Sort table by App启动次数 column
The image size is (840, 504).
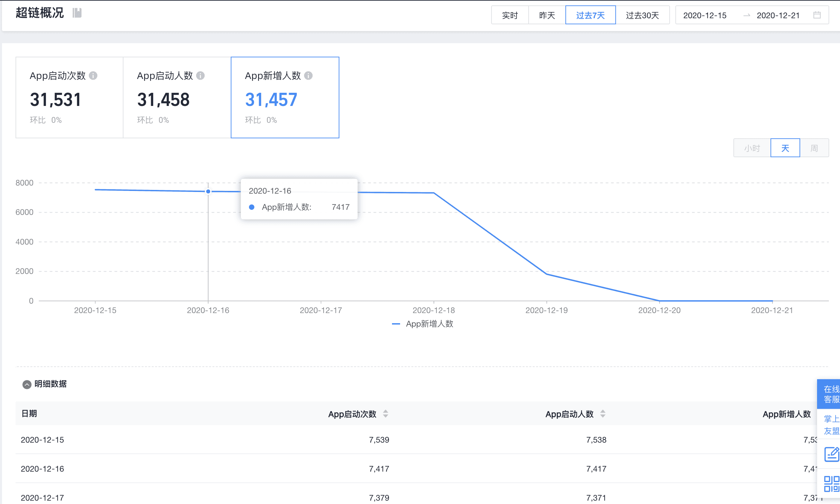click(385, 414)
